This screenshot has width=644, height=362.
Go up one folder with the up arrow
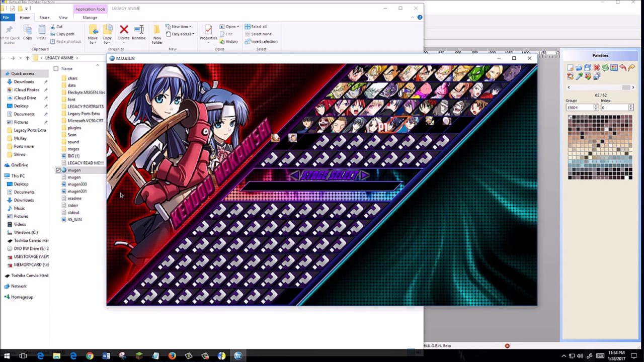click(x=27, y=58)
